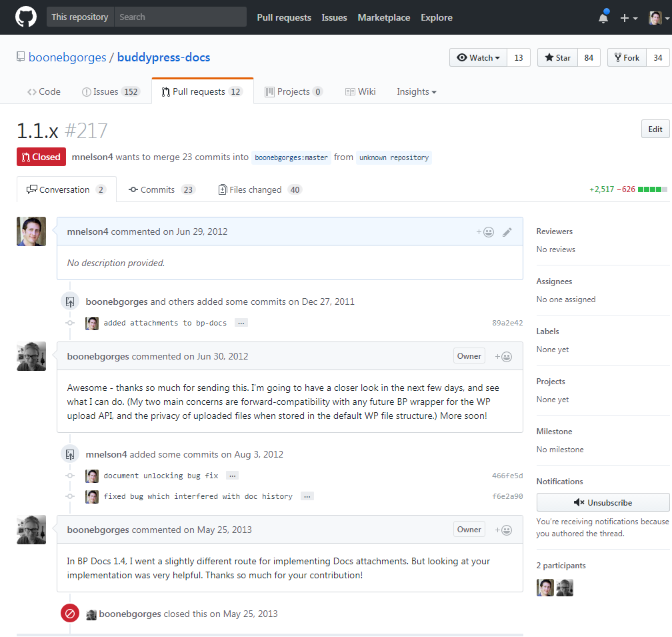Screen dimensions: 672x637
Task: Click boonebgorges avatar beside May 25 comment
Action: 31,530
